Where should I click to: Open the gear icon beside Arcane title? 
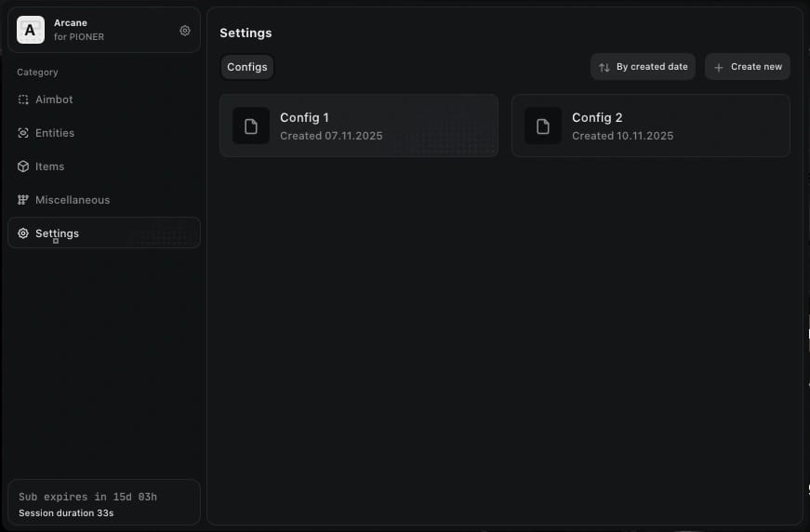click(185, 31)
